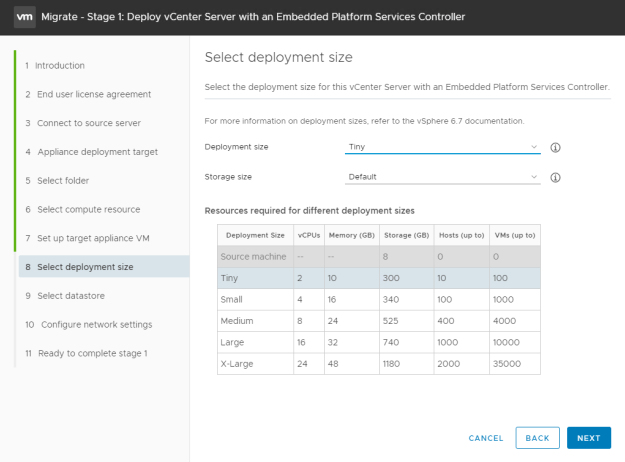
Task: Click the BACK button
Action: (537, 438)
